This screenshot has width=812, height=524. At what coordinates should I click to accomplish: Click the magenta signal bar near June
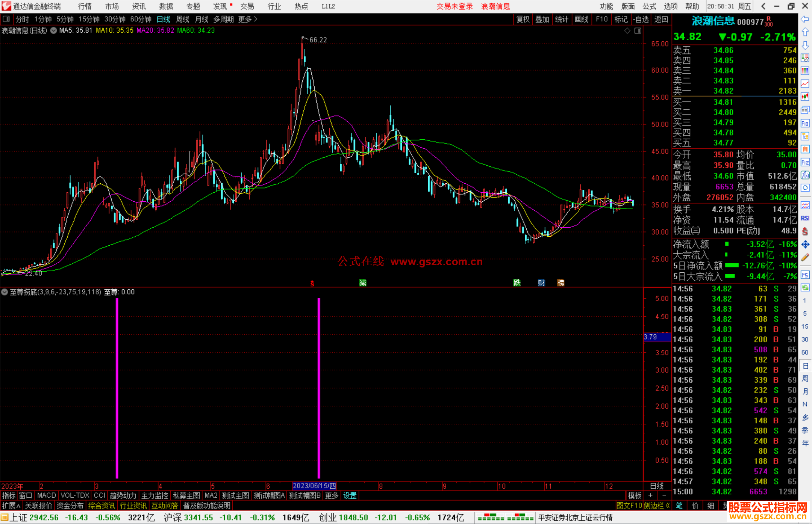[x=319, y=387]
